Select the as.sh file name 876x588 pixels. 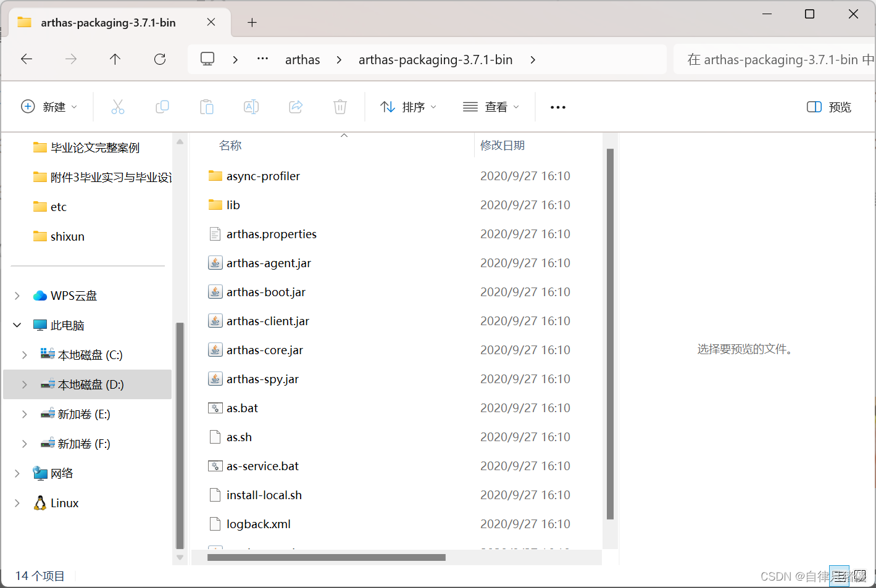pos(239,437)
